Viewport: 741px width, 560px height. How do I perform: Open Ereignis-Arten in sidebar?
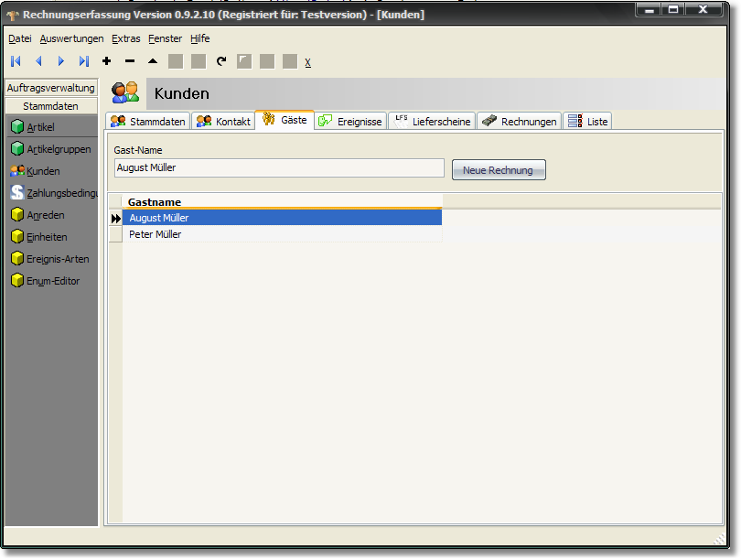[51, 259]
